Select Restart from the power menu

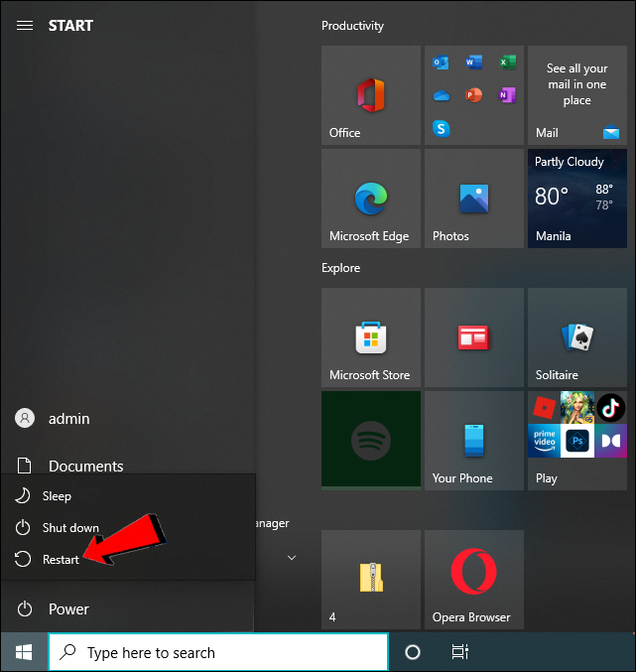pyautogui.click(x=128, y=559)
